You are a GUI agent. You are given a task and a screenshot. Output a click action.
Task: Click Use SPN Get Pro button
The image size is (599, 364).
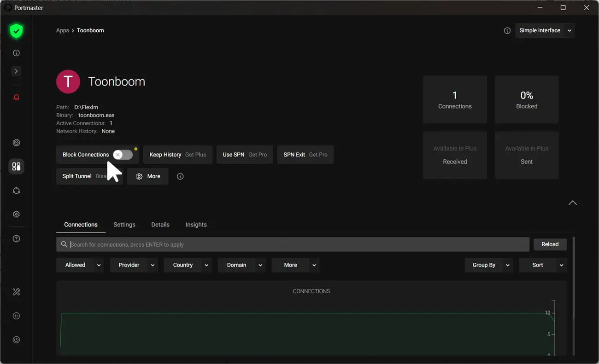[245, 155]
